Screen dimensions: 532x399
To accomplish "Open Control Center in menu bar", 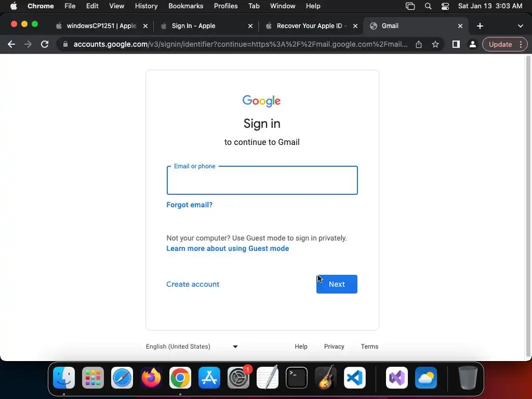I will pos(445,6).
